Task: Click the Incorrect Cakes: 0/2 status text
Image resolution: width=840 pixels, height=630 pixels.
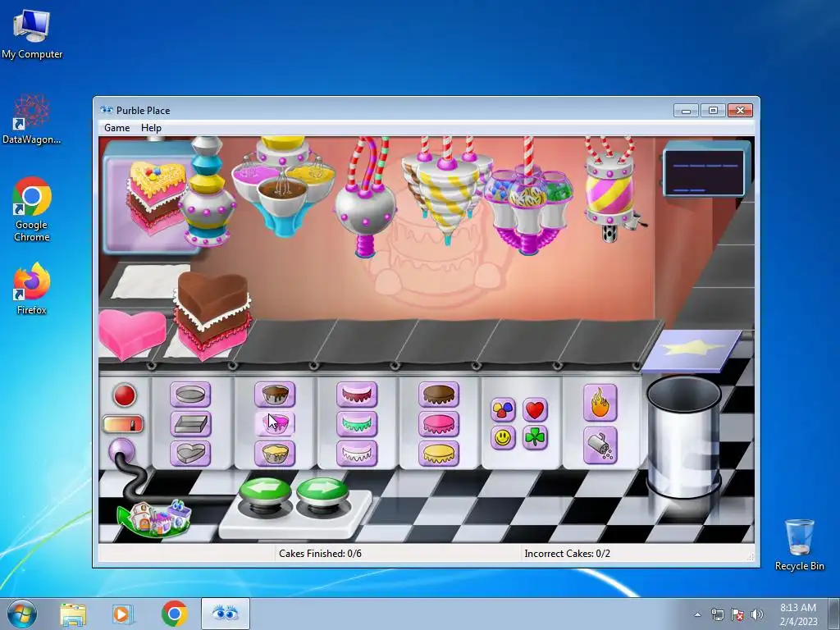Action: click(568, 554)
